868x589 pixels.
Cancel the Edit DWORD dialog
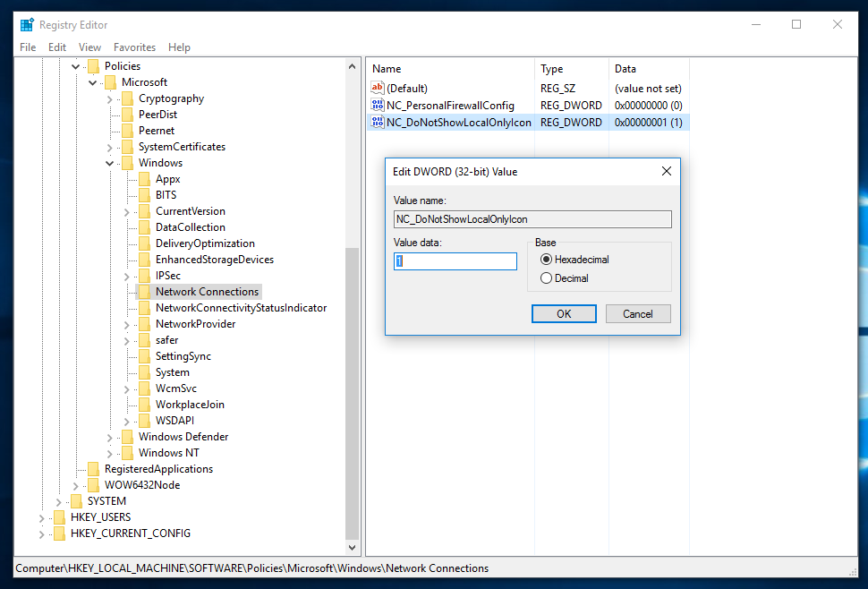point(637,314)
